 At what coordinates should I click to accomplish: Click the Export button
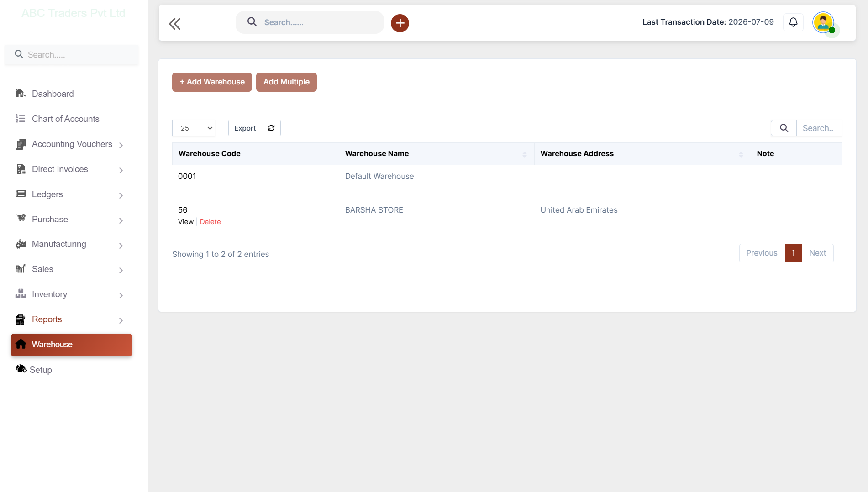click(245, 128)
